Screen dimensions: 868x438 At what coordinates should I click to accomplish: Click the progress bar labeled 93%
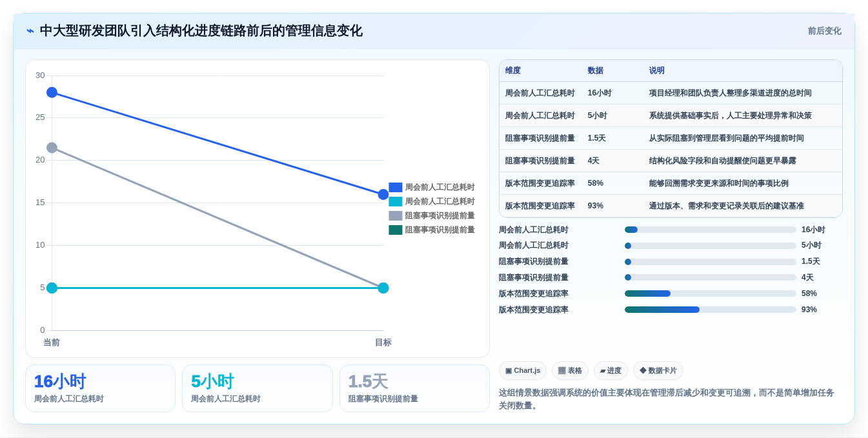[711, 310]
